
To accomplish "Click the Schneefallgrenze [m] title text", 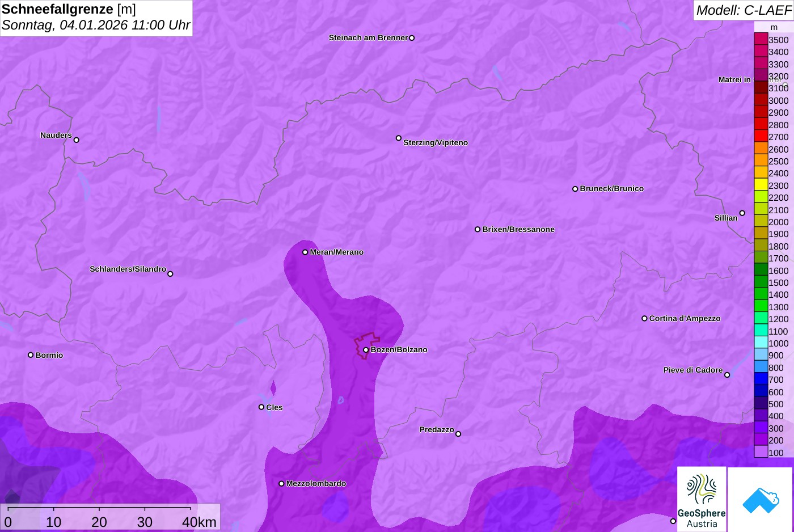I will [x=69, y=9].
